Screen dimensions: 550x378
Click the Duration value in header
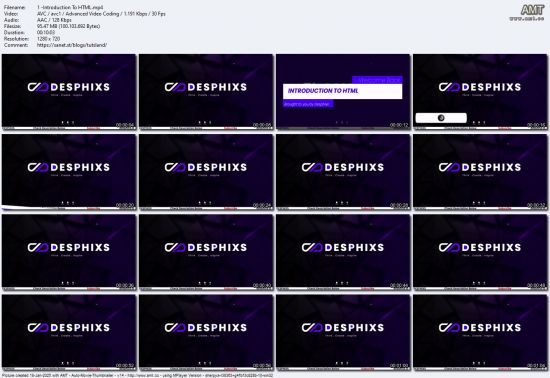coord(46,32)
